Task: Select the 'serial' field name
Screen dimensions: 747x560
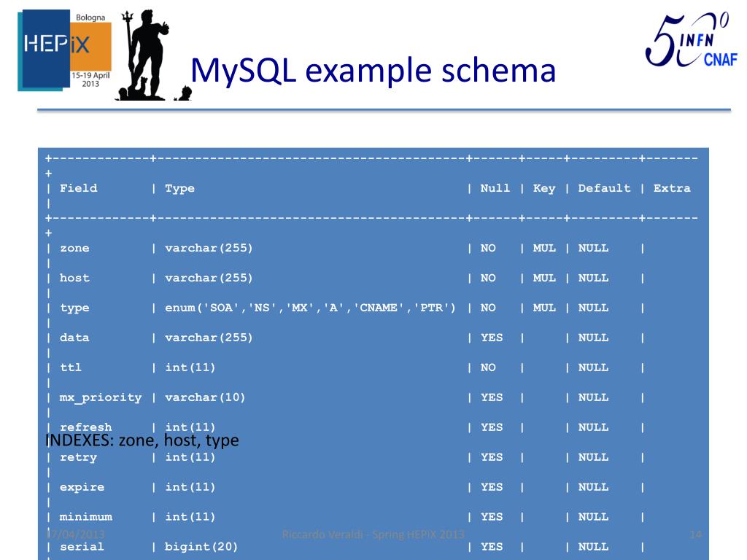Action: tap(82, 547)
